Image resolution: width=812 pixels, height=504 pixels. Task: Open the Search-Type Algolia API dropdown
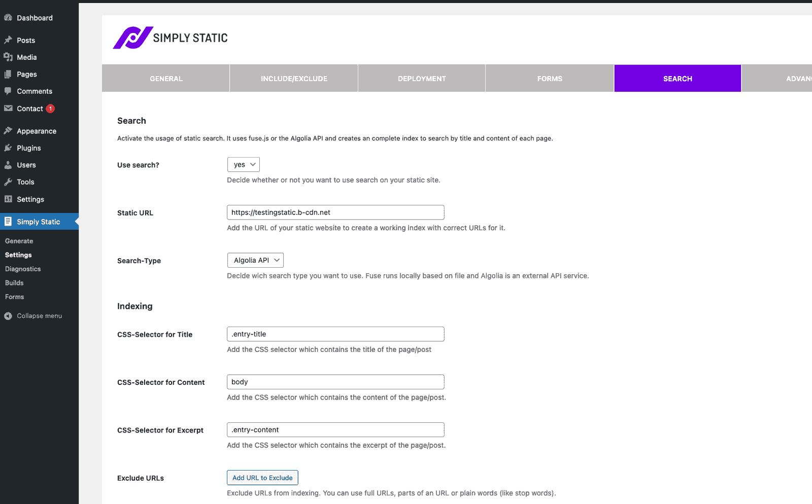tap(255, 261)
